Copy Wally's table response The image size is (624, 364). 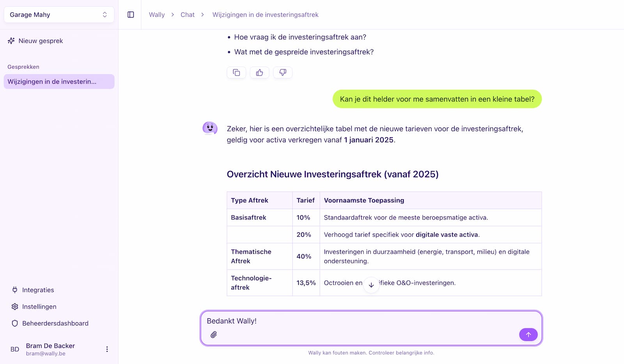pyautogui.click(x=236, y=72)
